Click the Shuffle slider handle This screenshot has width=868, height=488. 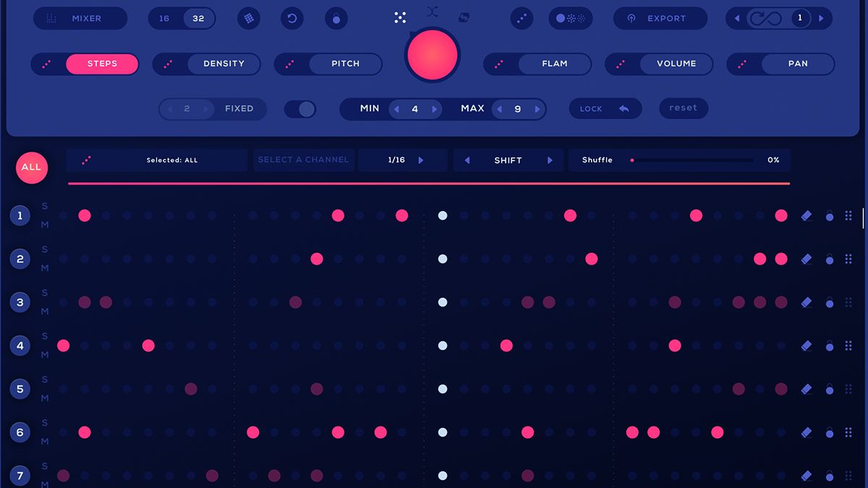tap(632, 160)
